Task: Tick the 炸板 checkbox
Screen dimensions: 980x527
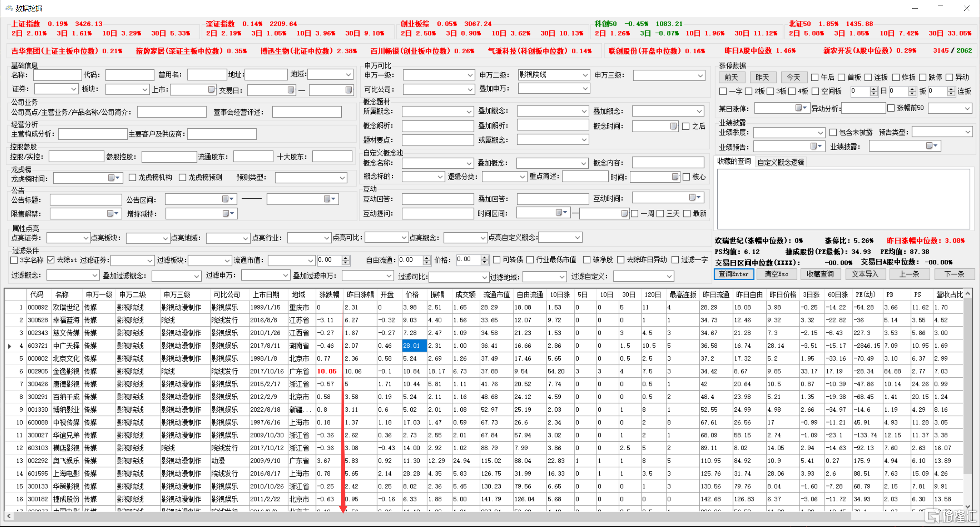Action: click(895, 77)
